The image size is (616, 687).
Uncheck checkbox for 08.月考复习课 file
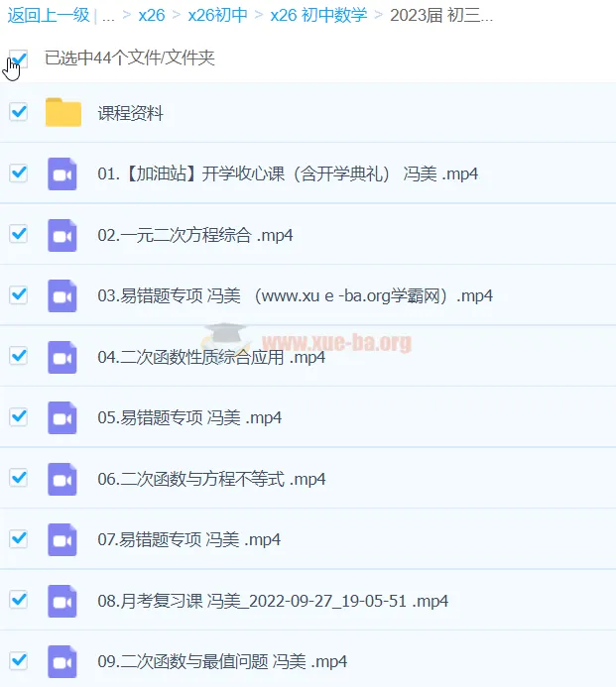[x=19, y=600]
